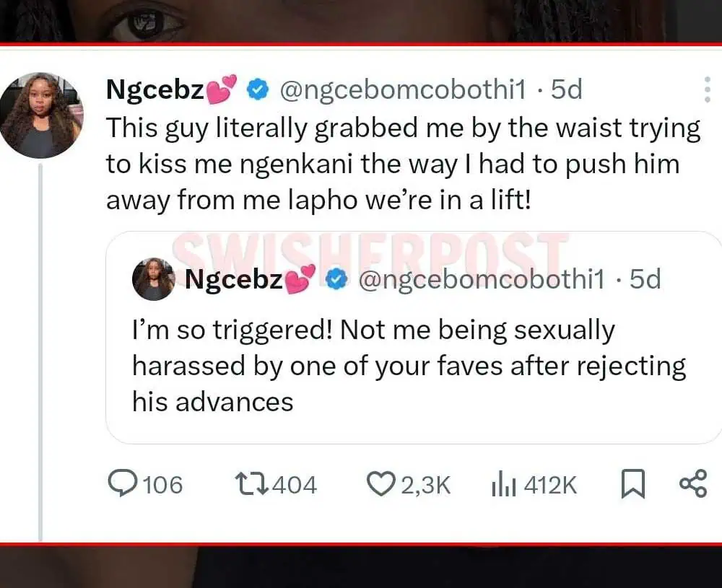Click the Ngcebz name inside the quoted tweet
The height and width of the screenshot is (588, 722).
click(234, 279)
